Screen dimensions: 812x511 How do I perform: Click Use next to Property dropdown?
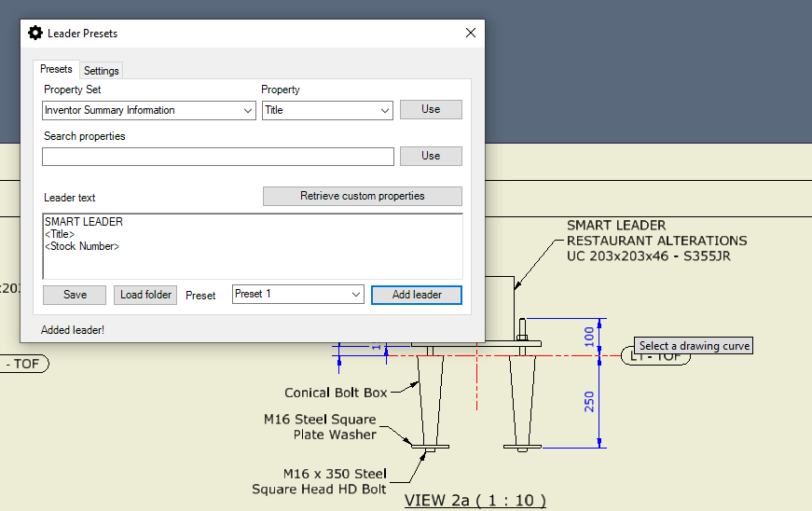coord(431,109)
